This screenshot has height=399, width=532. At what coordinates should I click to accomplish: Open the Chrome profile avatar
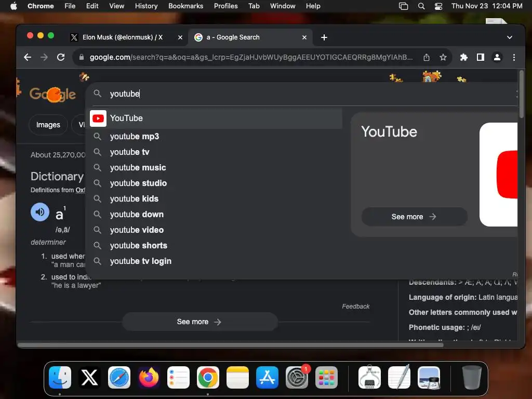497,57
